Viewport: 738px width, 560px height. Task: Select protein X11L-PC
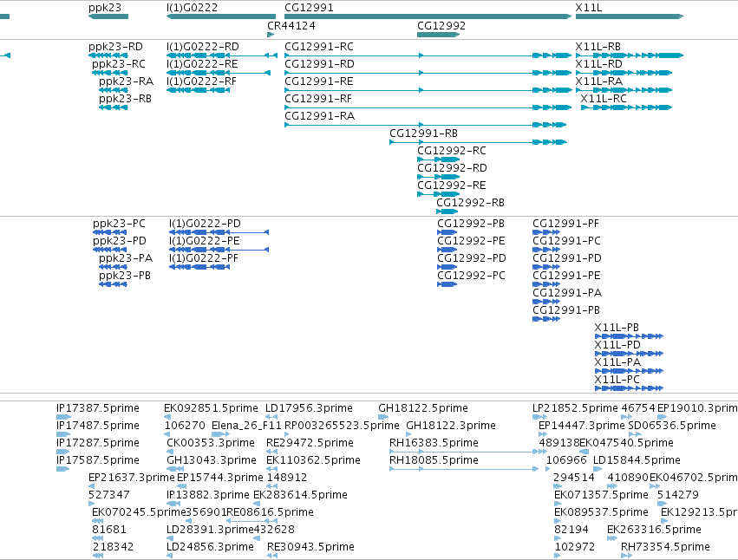(x=630, y=388)
